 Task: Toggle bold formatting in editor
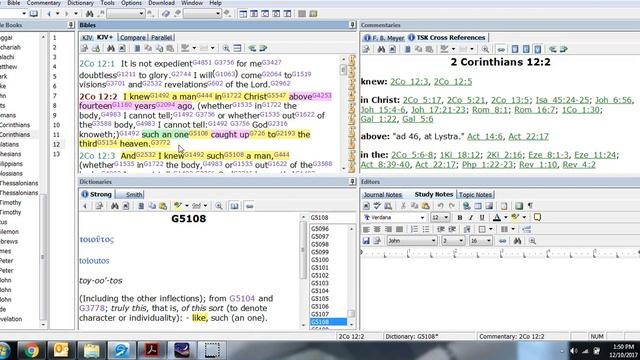[460, 218]
